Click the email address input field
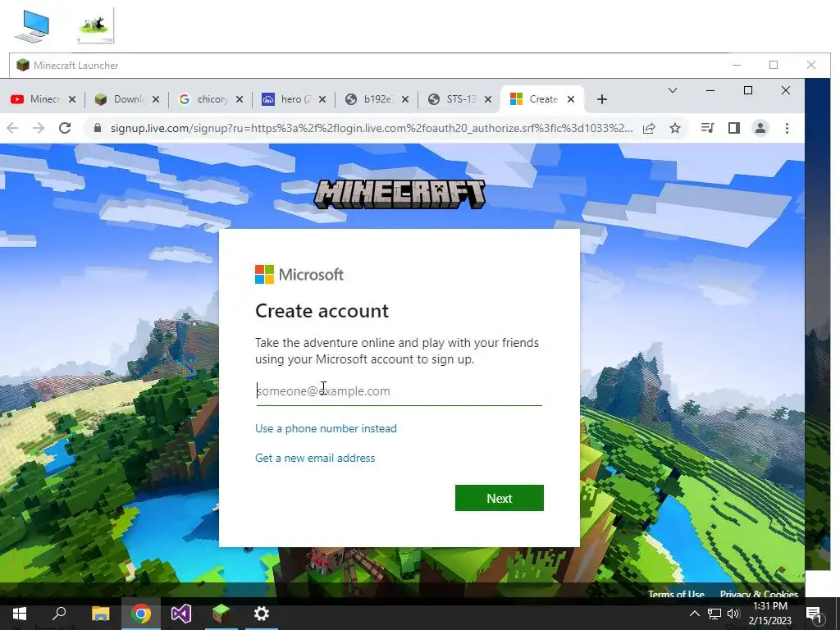840x630 pixels. pyautogui.click(x=399, y=391)
